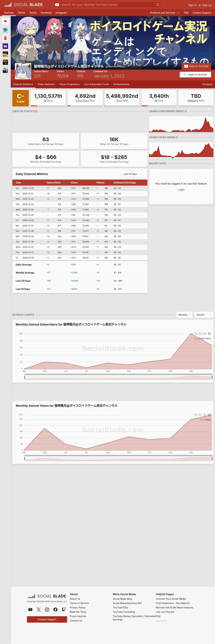Open the Facebook icon in the footer
The image size is (215, 644).
55,610
